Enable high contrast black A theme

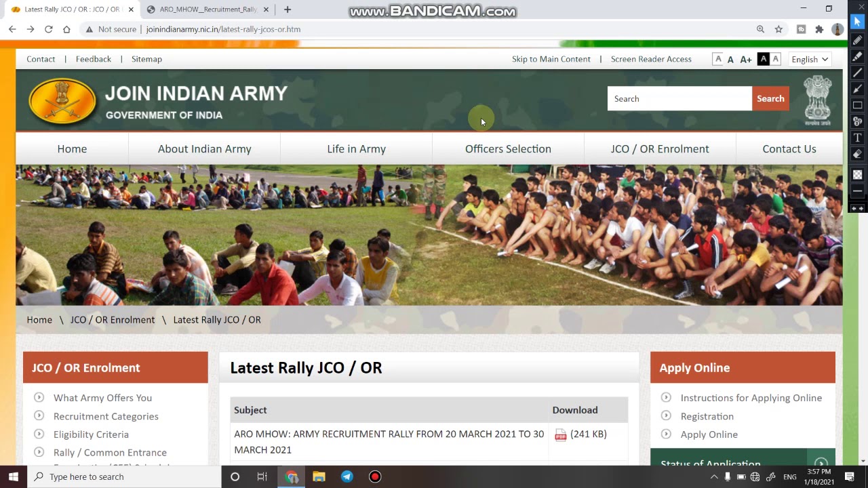pos(764,59)
